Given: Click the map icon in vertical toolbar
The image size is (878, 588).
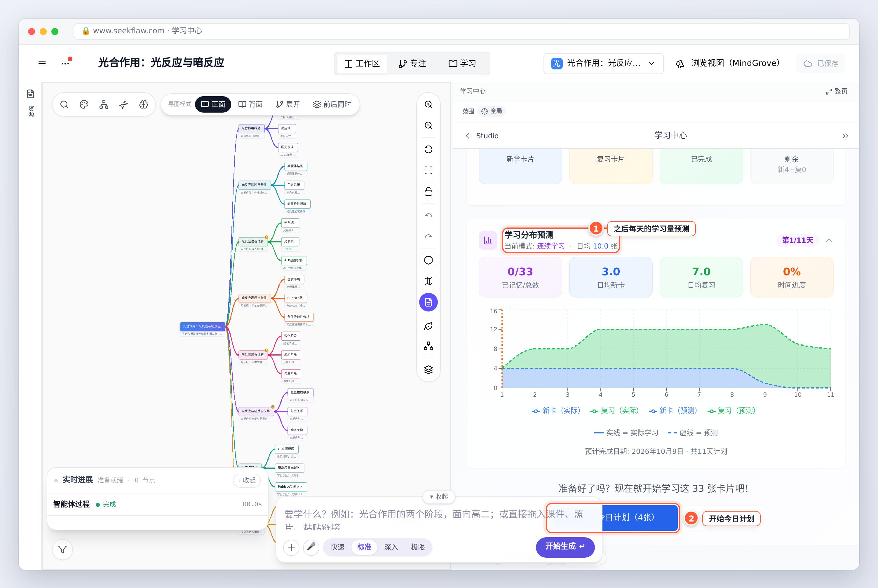Looking at the screenshot, I should [428, 281].
